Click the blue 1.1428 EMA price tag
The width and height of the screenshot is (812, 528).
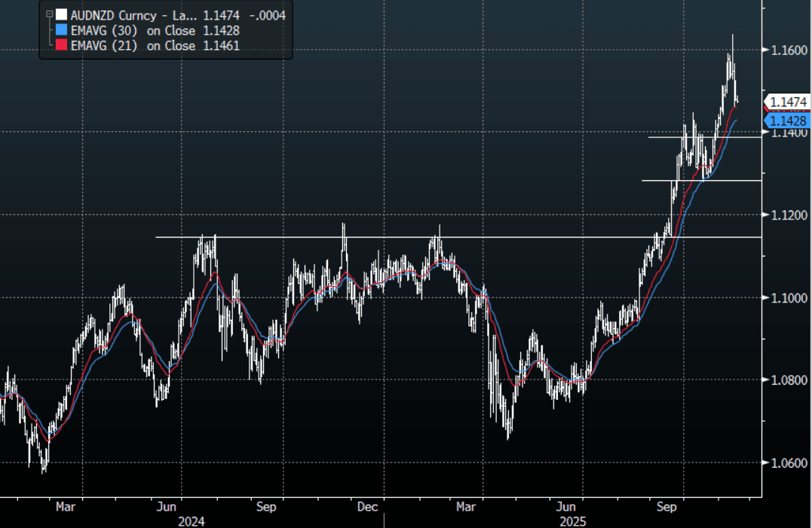(x=787, y=121)
